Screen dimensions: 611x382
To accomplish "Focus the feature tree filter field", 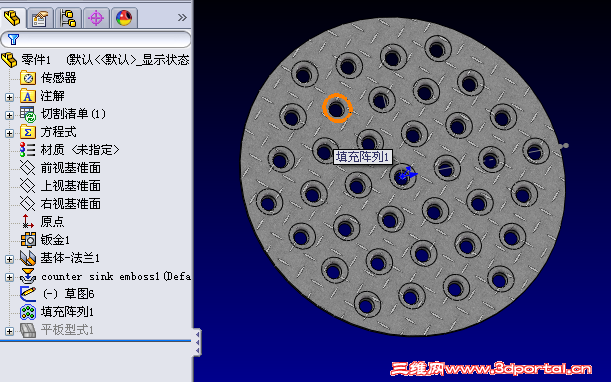I will (96, 40).
